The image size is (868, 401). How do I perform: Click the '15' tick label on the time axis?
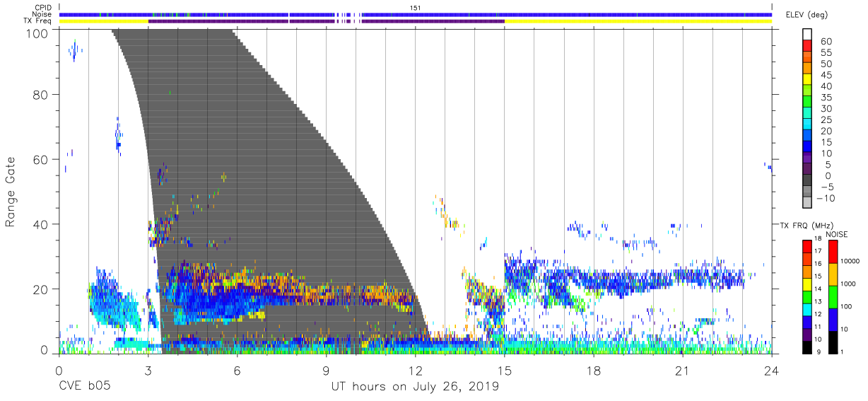505,371
